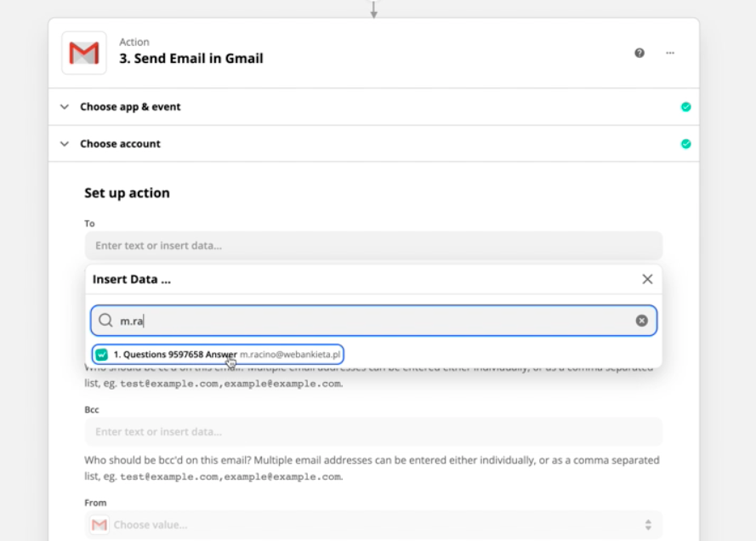
Task: Open the help question mark icon
Action: tap(639, 53)
